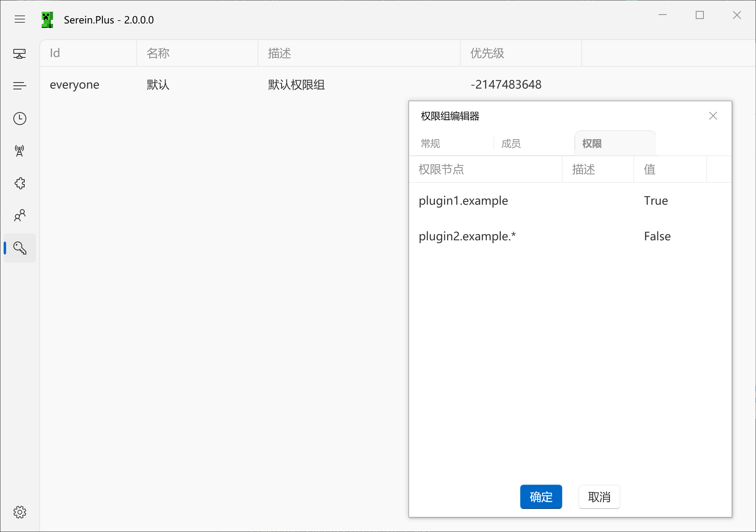Viewport: 756px width, 532px height.
Task: Click the 优先级 column header
Action: [x=521, y=53]
